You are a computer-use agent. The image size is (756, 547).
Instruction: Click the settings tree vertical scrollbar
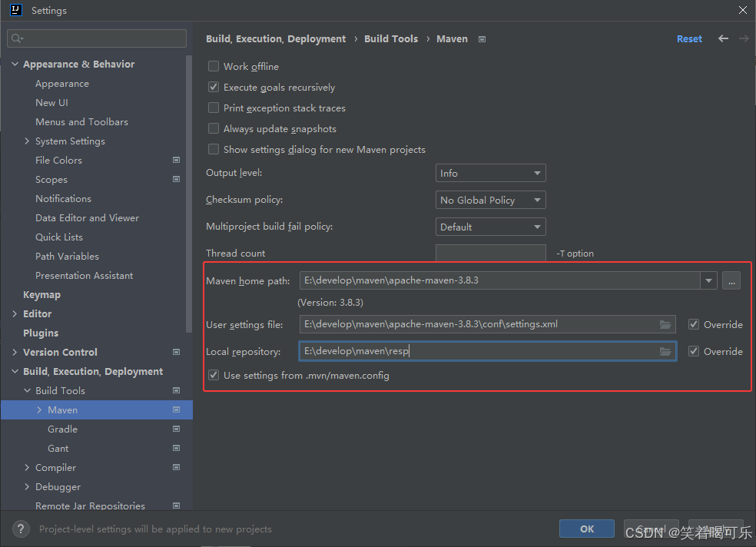[189, 194]
